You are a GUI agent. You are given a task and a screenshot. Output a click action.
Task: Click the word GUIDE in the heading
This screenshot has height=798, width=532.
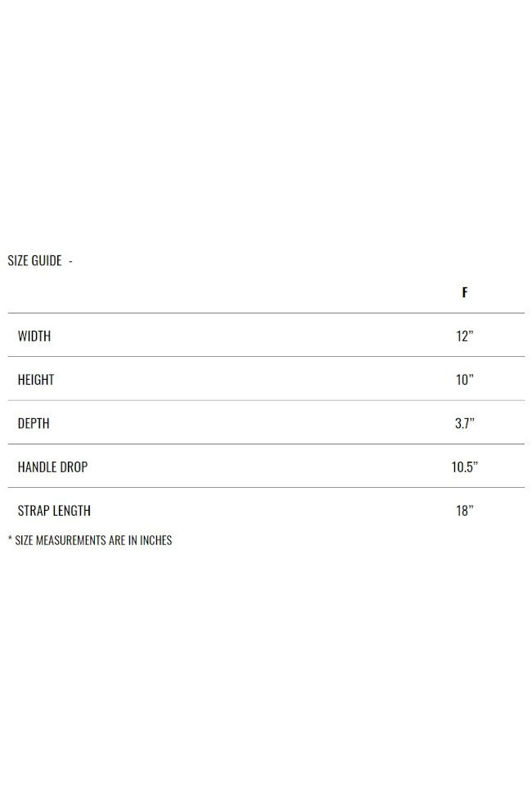tap(47, 260)
